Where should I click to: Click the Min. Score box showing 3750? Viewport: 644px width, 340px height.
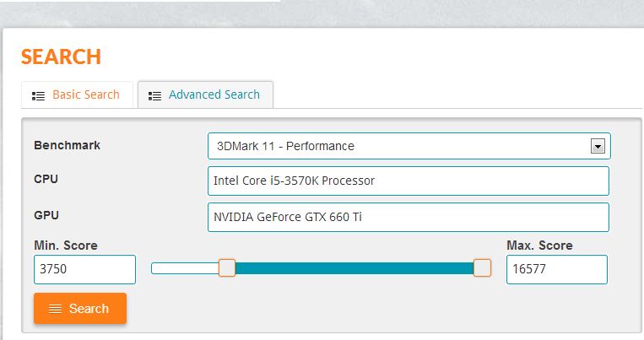point(84,270)
